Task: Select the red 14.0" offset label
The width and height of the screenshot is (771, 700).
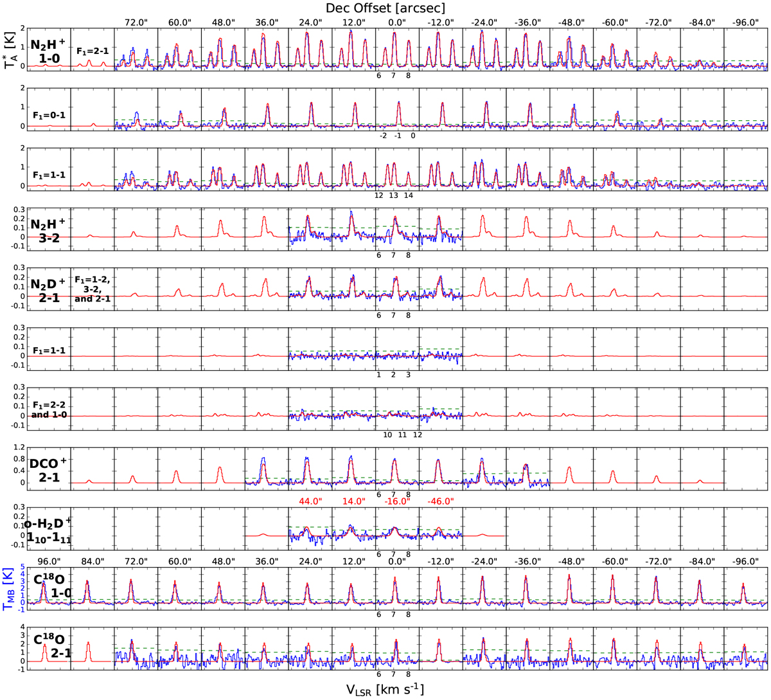Action: 353,501
